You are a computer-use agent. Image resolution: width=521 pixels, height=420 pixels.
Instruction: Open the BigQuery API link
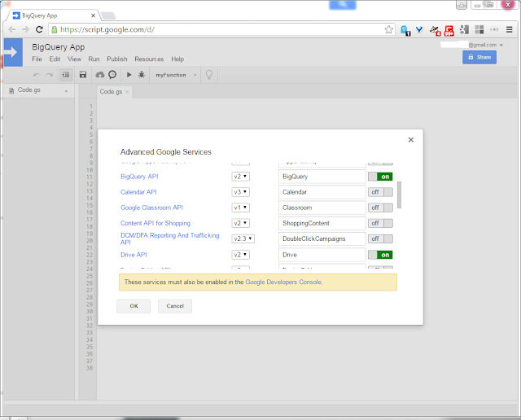point(139,177)
